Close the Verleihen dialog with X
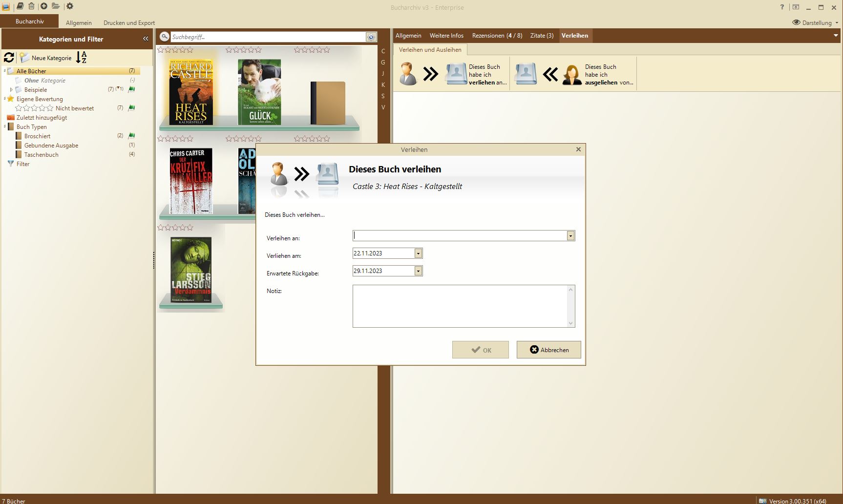This screenshot has height=504, width=843. click(578, 149)
